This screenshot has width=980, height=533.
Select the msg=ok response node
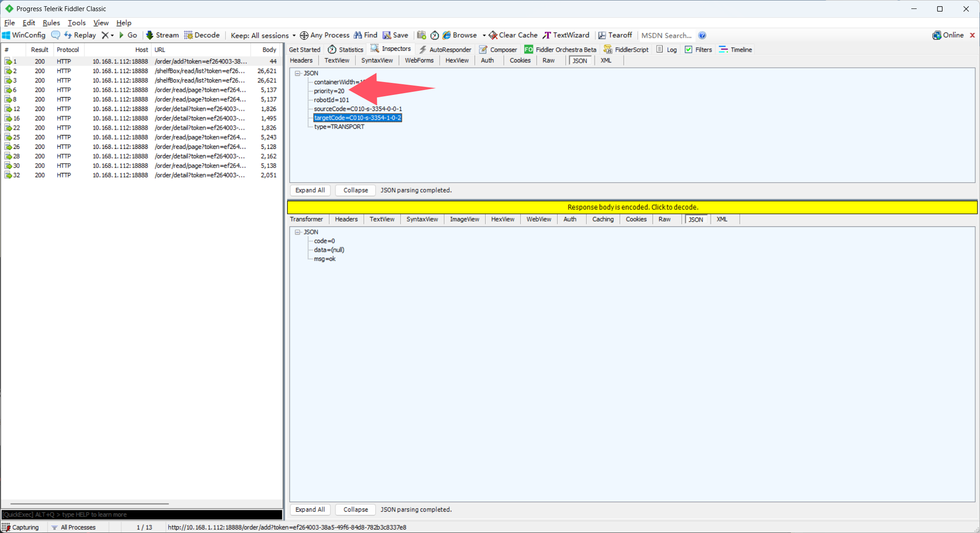point(325,259)
